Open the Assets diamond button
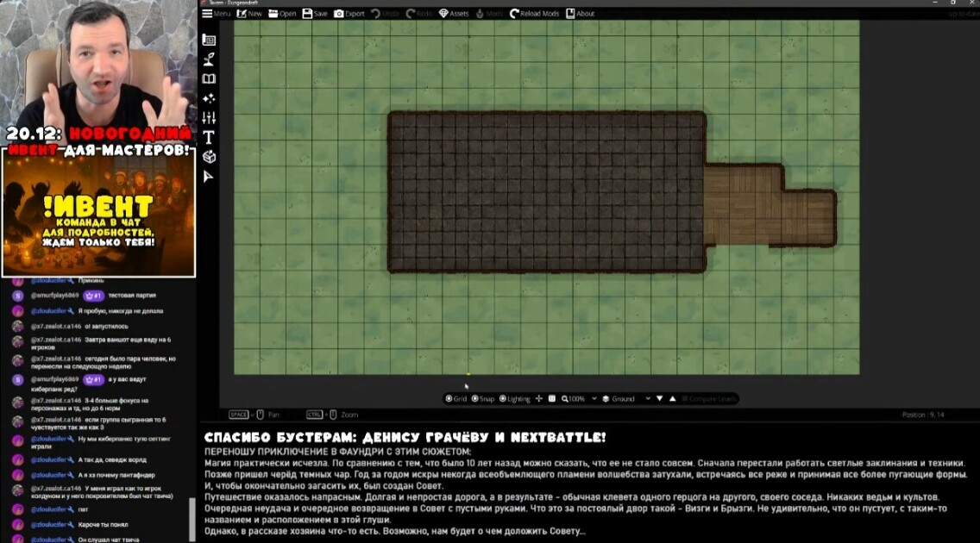980x543 pixels. point(454,13)
